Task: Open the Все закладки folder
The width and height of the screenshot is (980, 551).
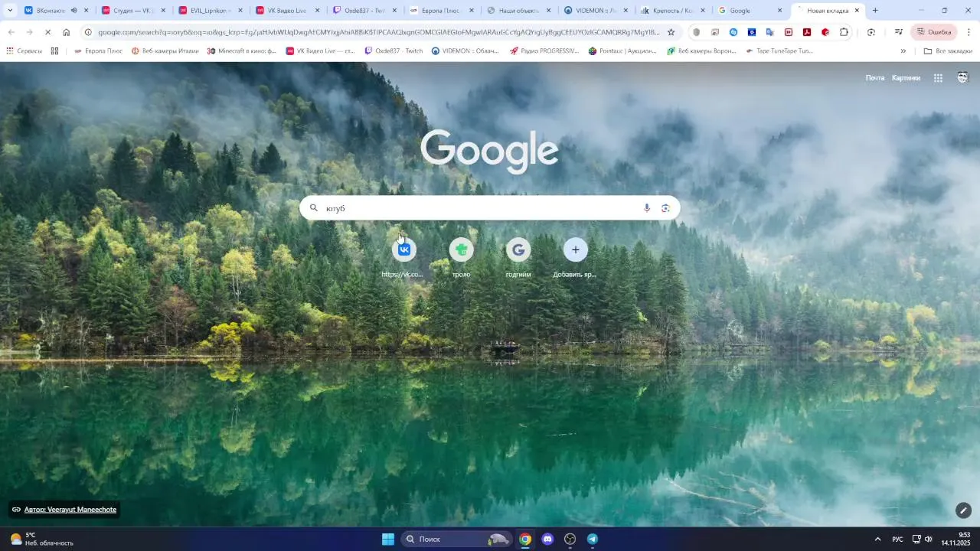Action: click(948, 51)
